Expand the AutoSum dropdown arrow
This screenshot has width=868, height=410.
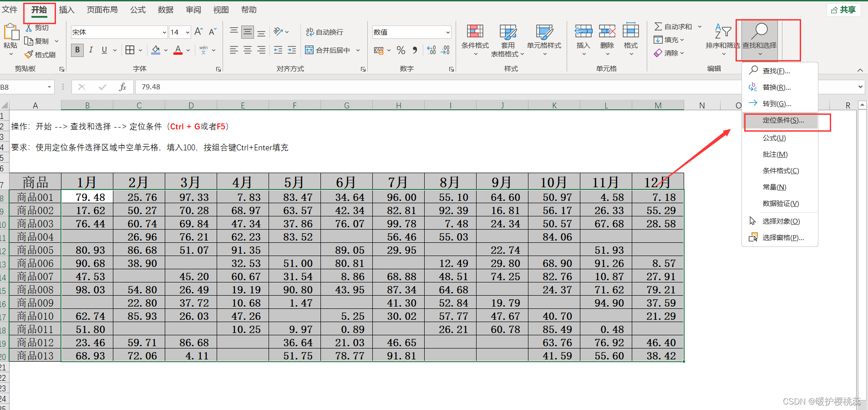coord(700,27)
